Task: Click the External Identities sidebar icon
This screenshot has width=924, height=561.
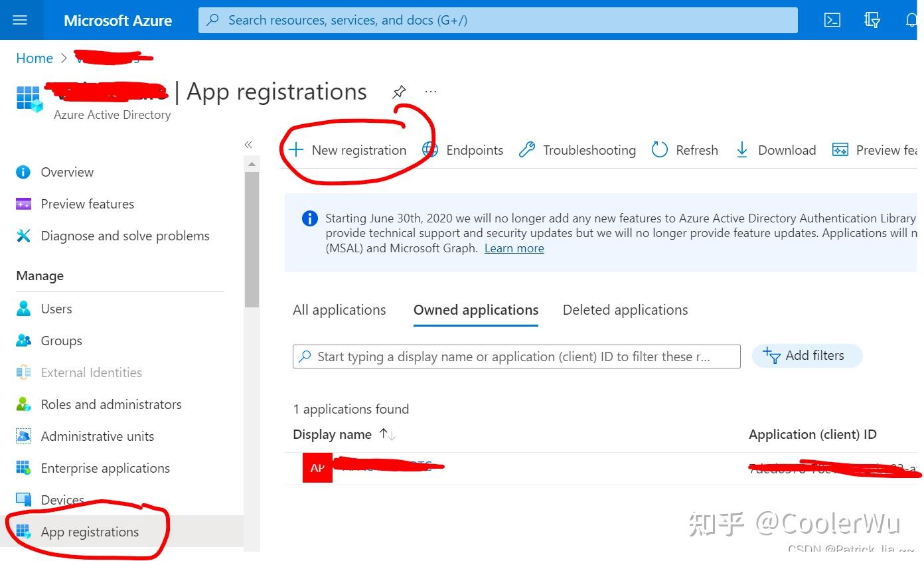Action: (x=23, y=372)
